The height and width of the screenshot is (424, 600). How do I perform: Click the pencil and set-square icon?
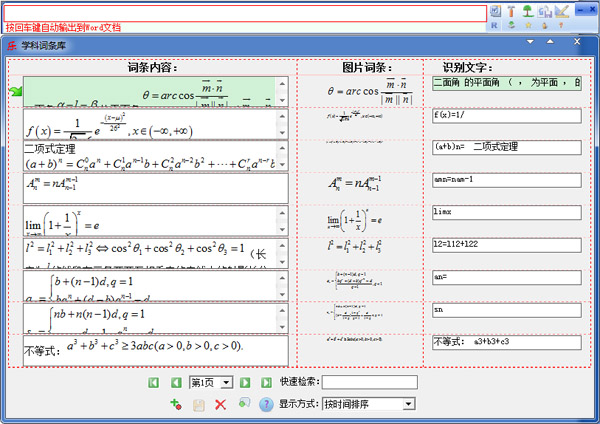click(562, 11)
